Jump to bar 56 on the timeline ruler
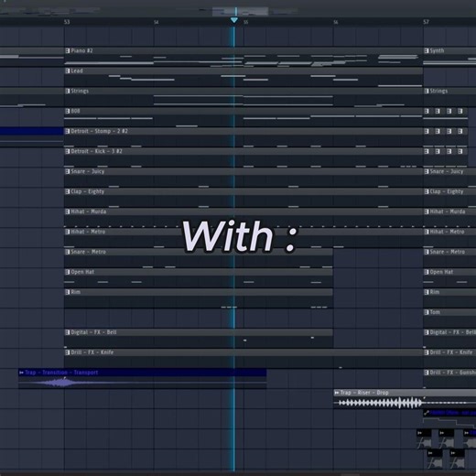Screen dimensions: 476x476 336,22
